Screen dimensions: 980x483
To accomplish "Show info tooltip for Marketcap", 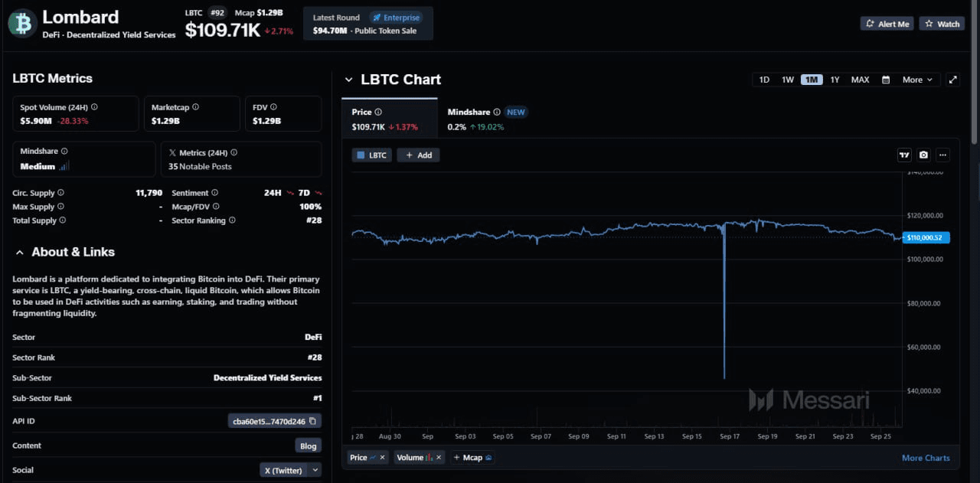I will point(196,107).
